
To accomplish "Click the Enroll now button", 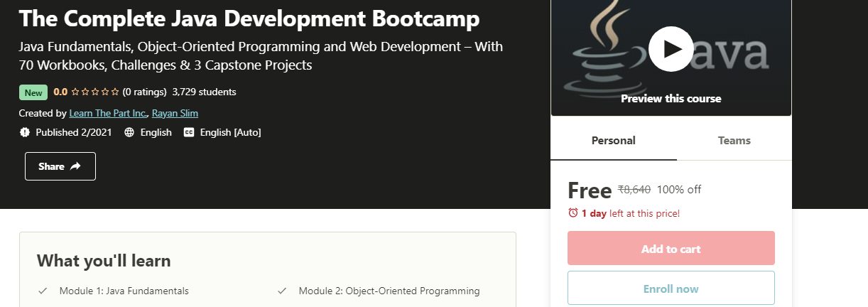I will click(671, 288).
